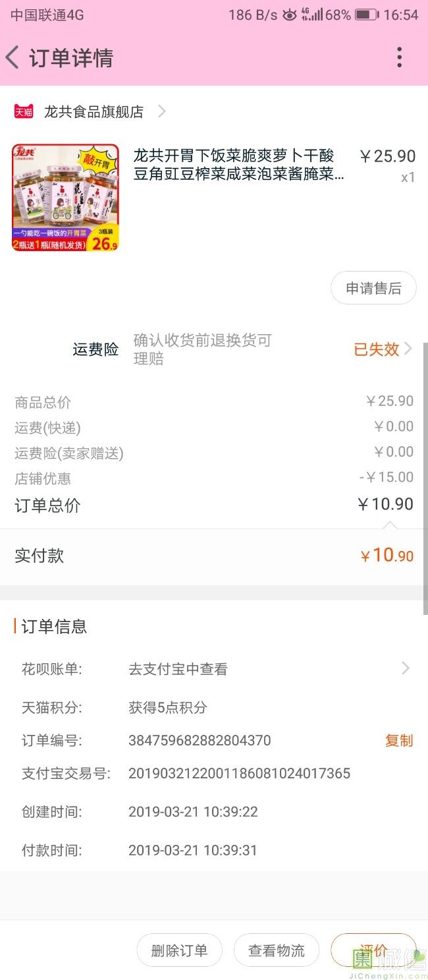The width and height of the screenshot is (428, 980).
Task: Tap the Tmall store logo icon
Action: point(24,112)
